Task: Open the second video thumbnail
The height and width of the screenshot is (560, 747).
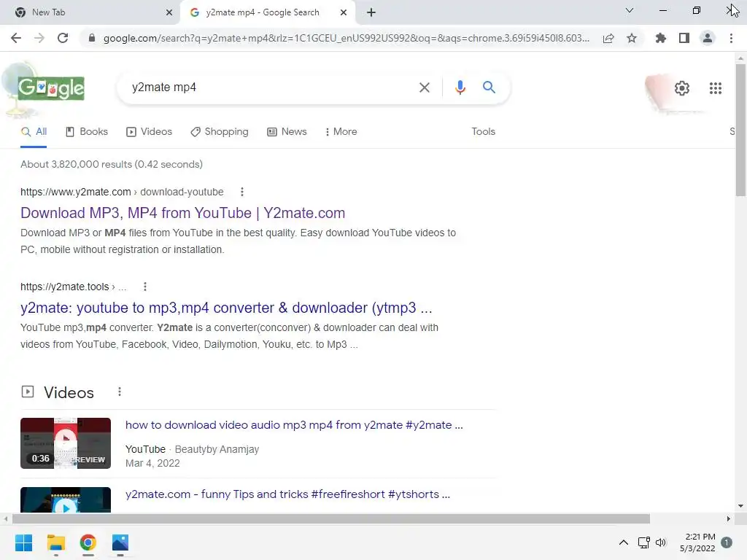Action: click(66, 499)
